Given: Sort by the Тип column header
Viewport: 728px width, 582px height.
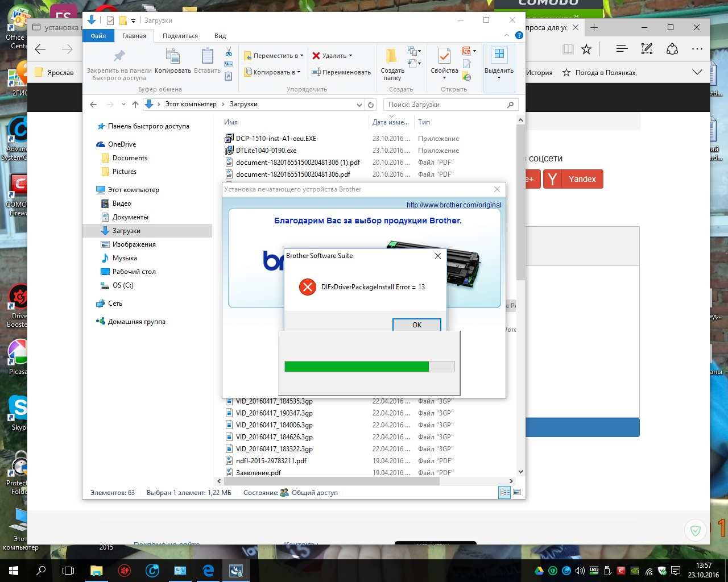Looking at the screenshot, I should [x=424, y=122].
